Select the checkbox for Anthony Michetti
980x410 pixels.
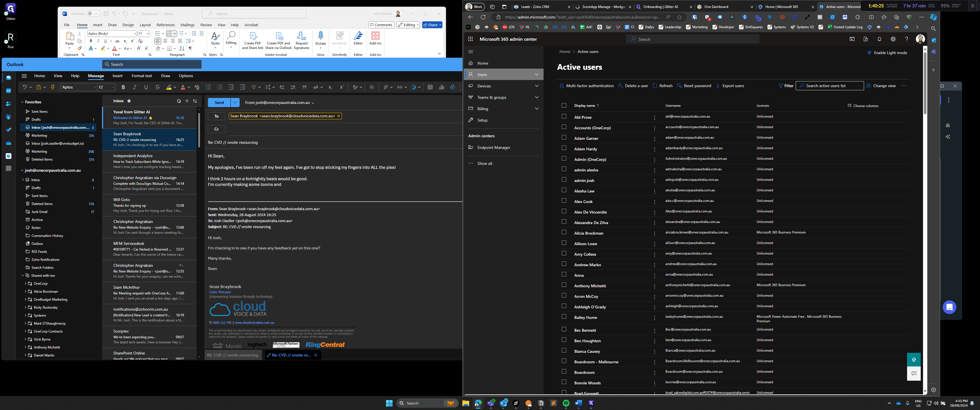(564, 285)
